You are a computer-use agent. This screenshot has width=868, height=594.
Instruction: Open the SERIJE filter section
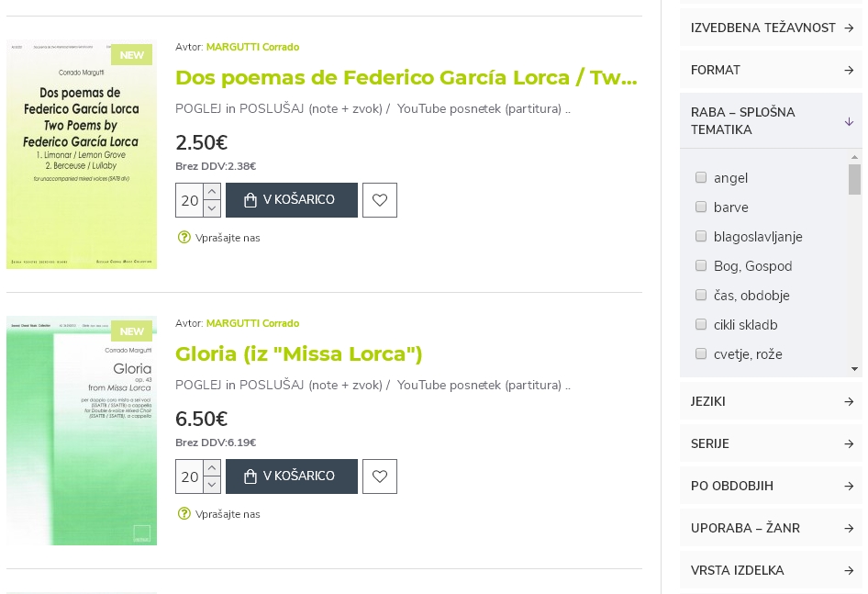point(771,444)
